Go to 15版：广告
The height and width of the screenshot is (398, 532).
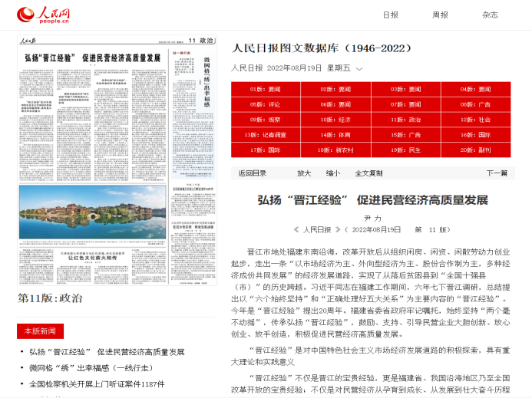coord(406,135)
